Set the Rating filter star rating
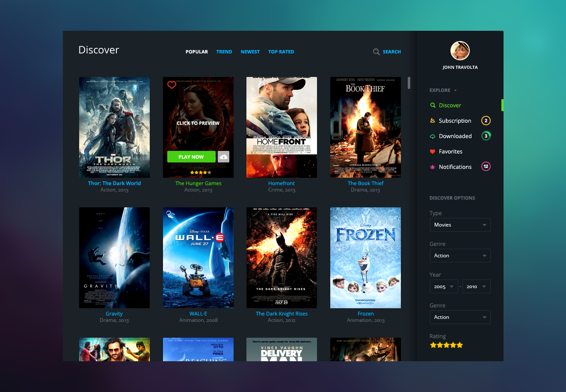The image size is (566, 392). [446, 345]
